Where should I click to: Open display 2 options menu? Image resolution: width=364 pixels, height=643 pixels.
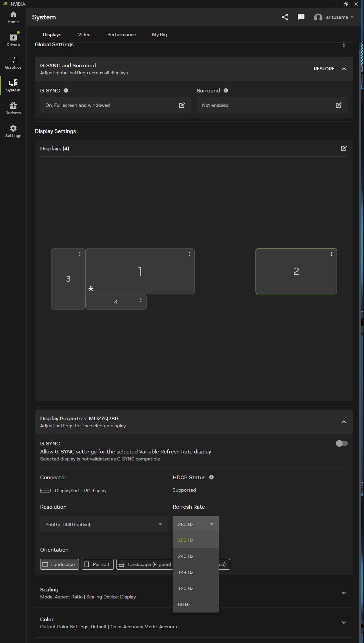(332, 254)
